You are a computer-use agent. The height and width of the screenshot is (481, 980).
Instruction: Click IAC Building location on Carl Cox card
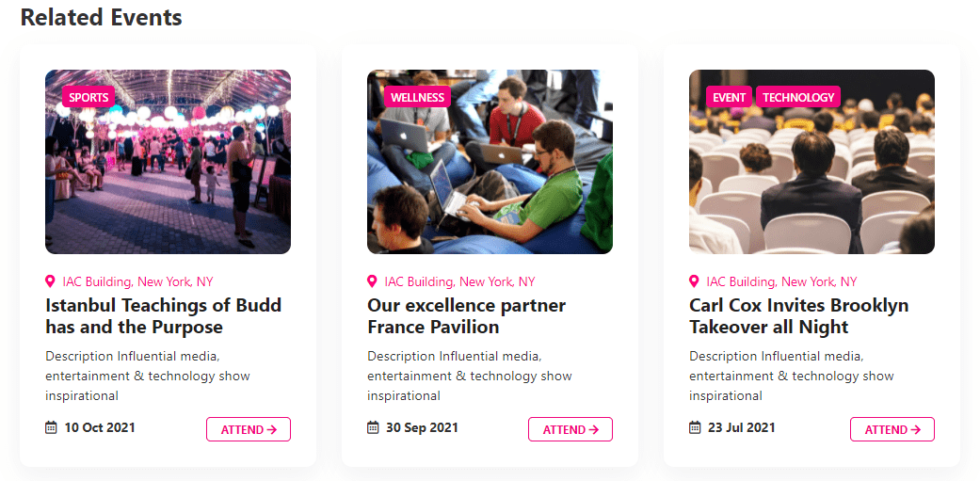pos(781,281)
